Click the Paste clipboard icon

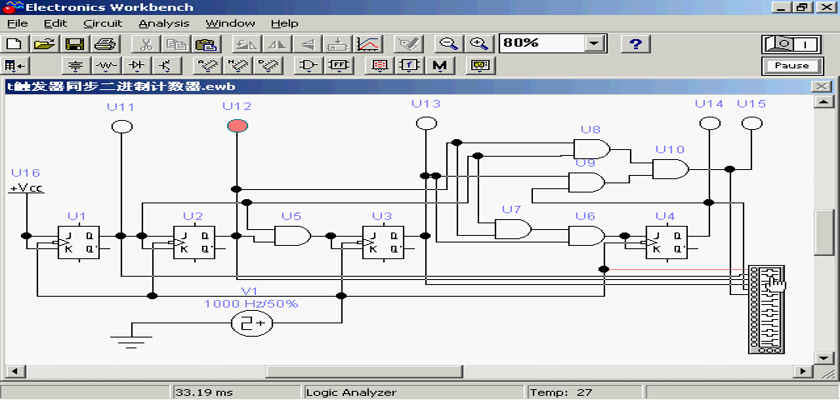click(204, 44)
